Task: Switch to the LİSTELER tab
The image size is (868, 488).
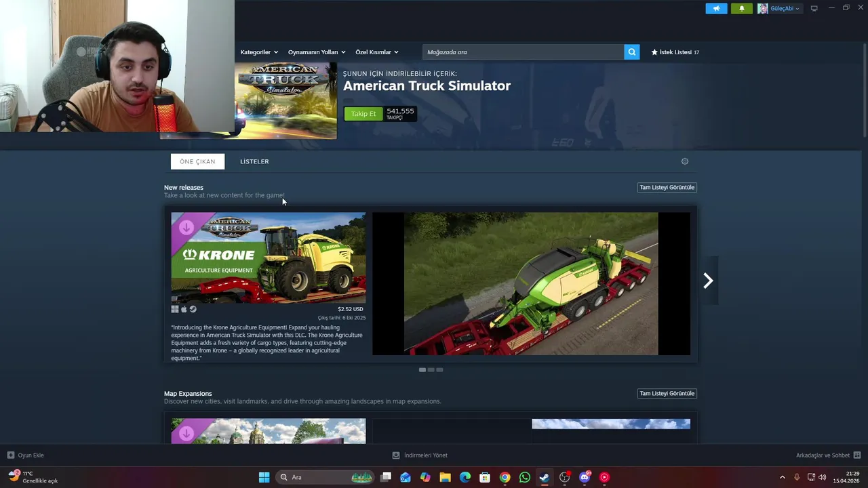Action: coord(254,161)
